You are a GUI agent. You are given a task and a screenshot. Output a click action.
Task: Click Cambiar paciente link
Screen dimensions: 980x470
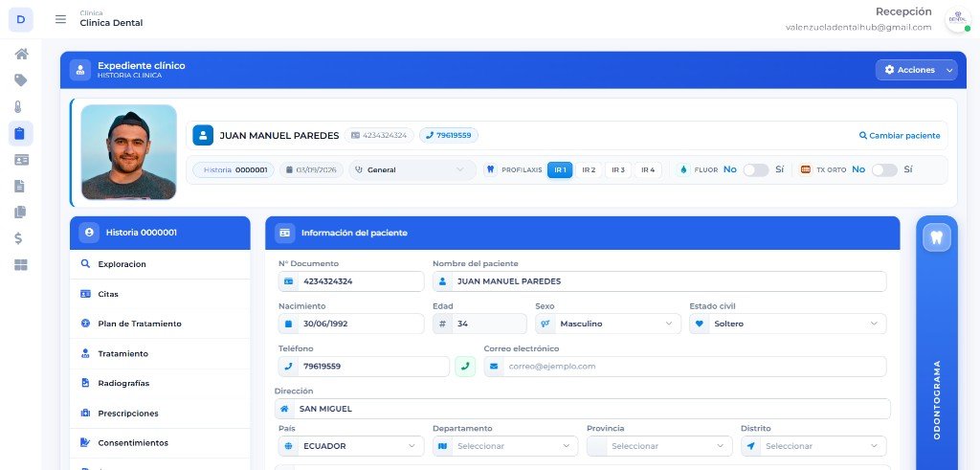pos(900,136)
